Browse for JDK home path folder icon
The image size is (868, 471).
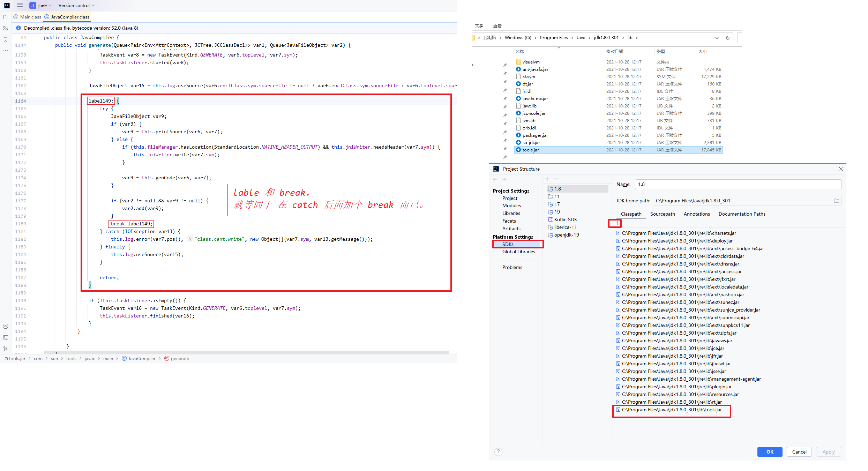837,201
